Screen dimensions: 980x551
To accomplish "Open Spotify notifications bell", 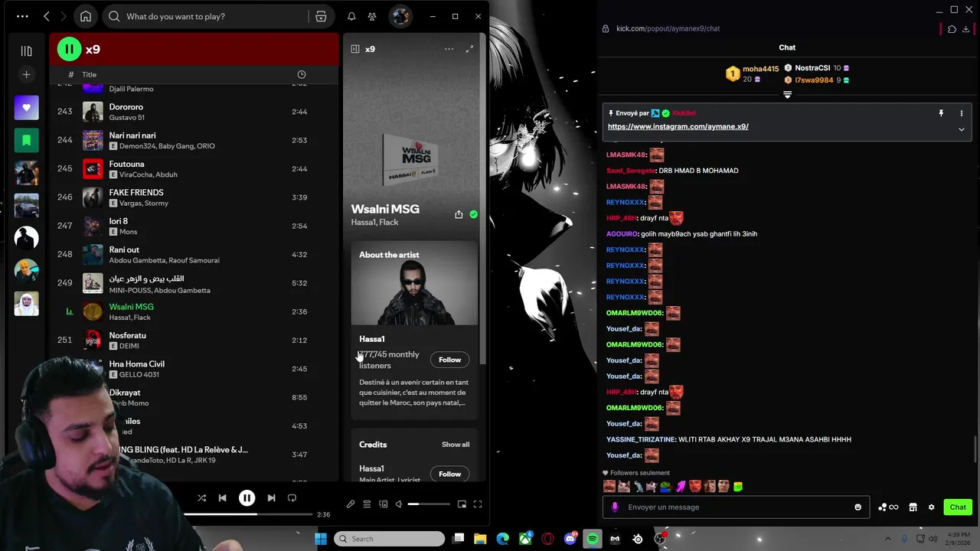I will pos(351,16).
